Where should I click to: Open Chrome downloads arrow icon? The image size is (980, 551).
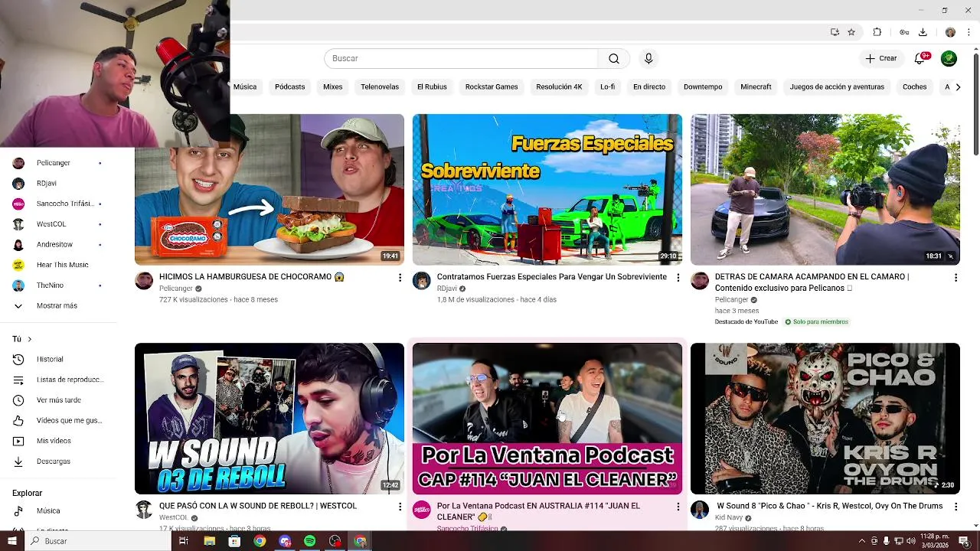923,32
